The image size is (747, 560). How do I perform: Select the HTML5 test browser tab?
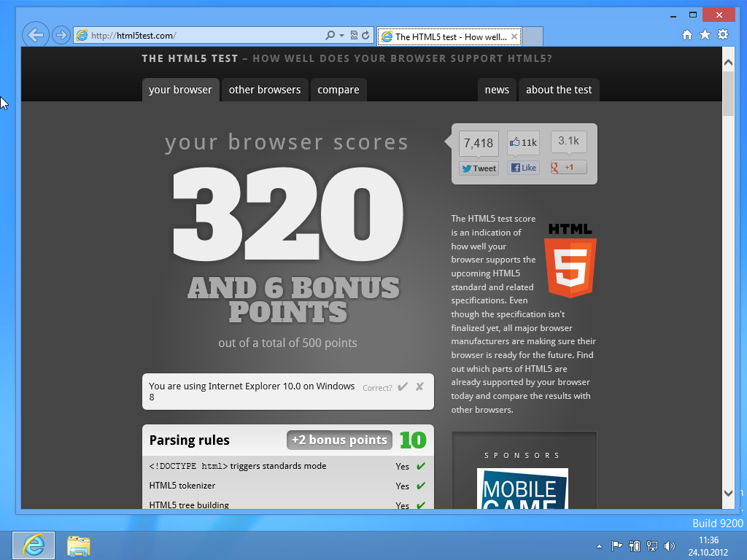coord(449,36)
